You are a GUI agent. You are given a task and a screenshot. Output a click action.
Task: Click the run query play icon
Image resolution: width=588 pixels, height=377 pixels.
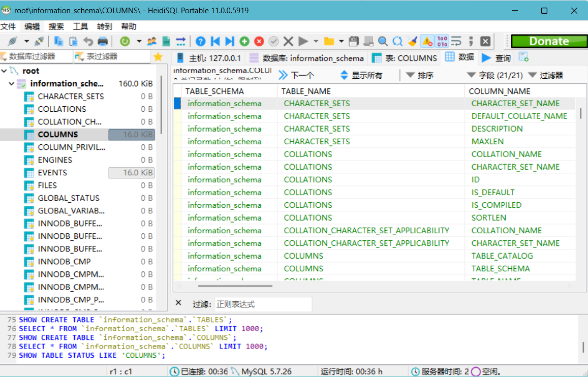point(303,41)
